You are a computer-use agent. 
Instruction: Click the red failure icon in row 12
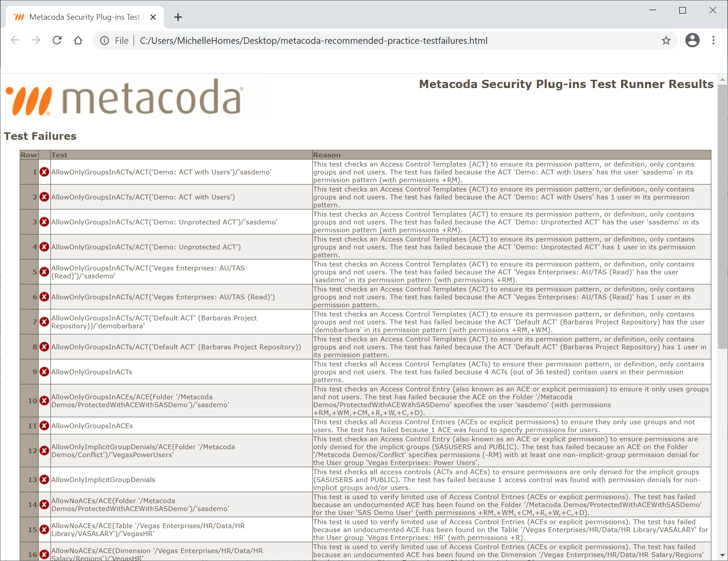44,451
